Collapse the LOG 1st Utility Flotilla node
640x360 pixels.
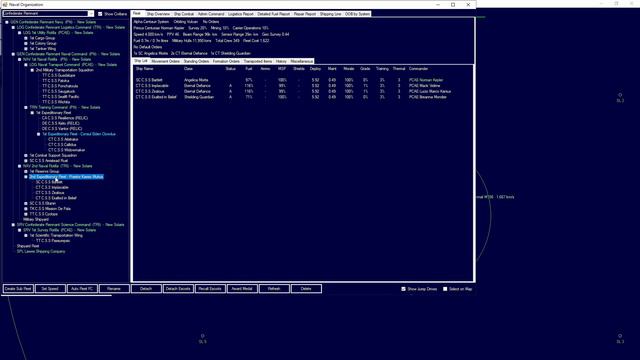point(20,33)
